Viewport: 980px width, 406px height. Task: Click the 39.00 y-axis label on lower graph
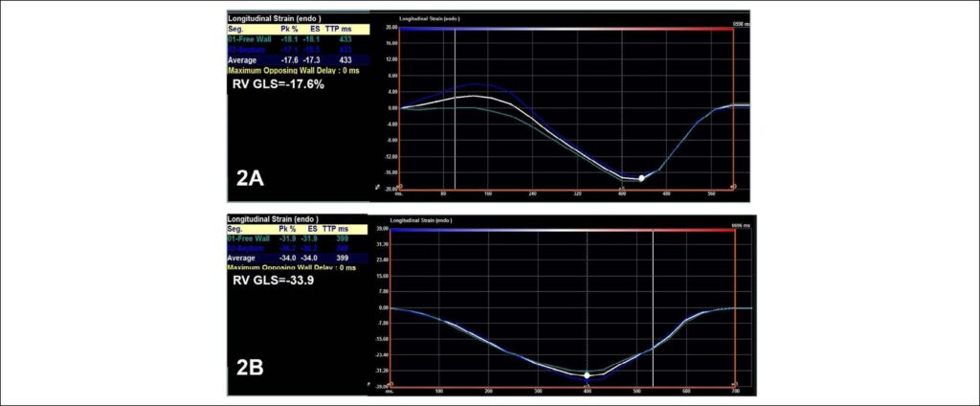click(382, 230)
